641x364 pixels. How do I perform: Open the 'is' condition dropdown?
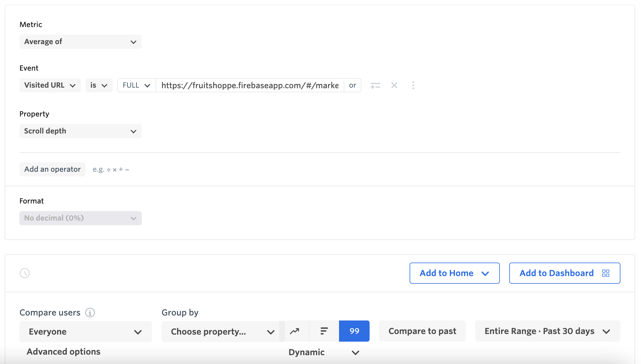99,85
